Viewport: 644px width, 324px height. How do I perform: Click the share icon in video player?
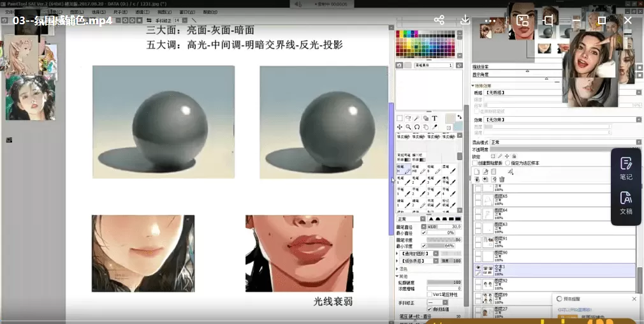coord(439,20)
